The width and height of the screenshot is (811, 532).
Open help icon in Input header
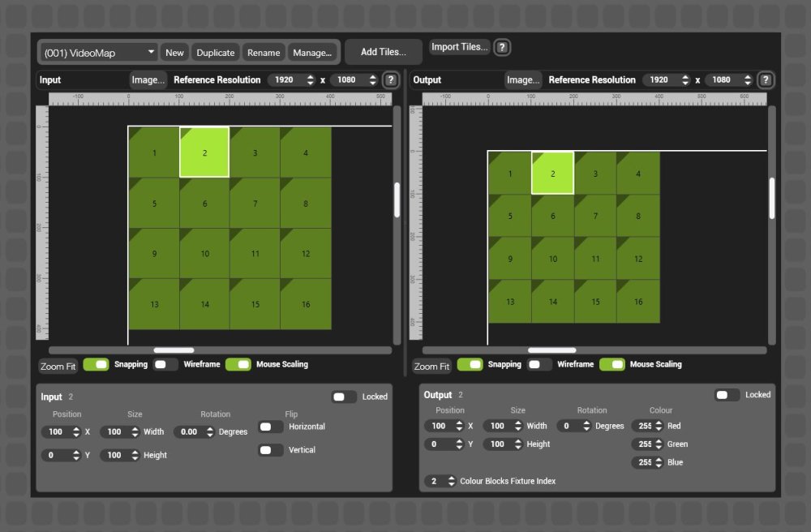[x=391, y=80]
